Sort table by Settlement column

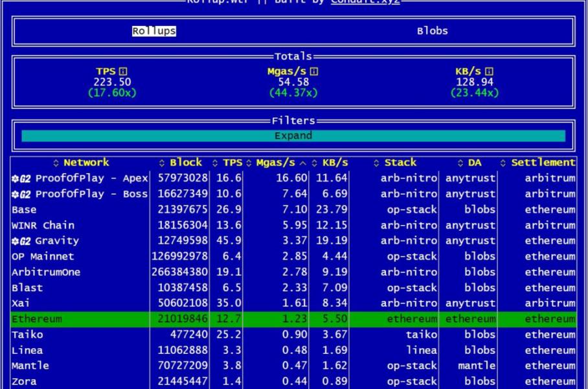[537, 163]
